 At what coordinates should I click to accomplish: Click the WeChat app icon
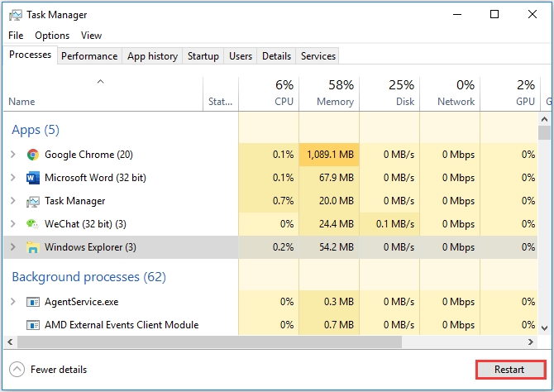point(32,224)
